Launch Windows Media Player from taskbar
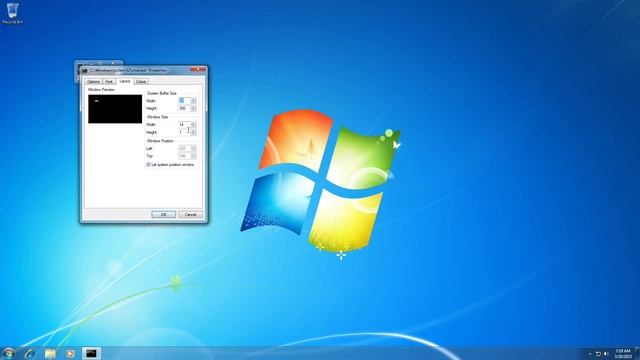This screenshot has width=640, height=360. [70, 353]
